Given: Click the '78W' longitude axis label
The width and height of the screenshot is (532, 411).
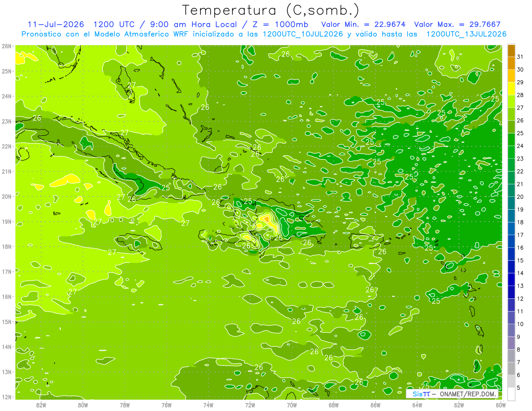Looking at the screenshot, I should [125, 405].
